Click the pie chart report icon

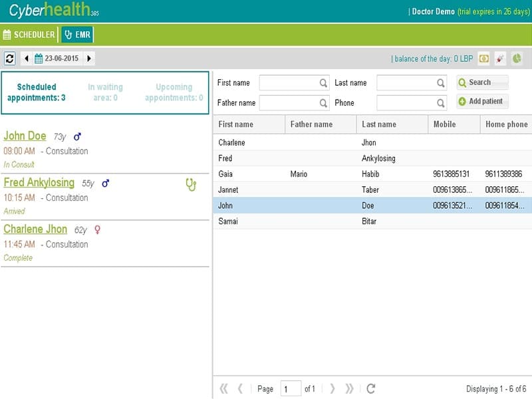517,59
